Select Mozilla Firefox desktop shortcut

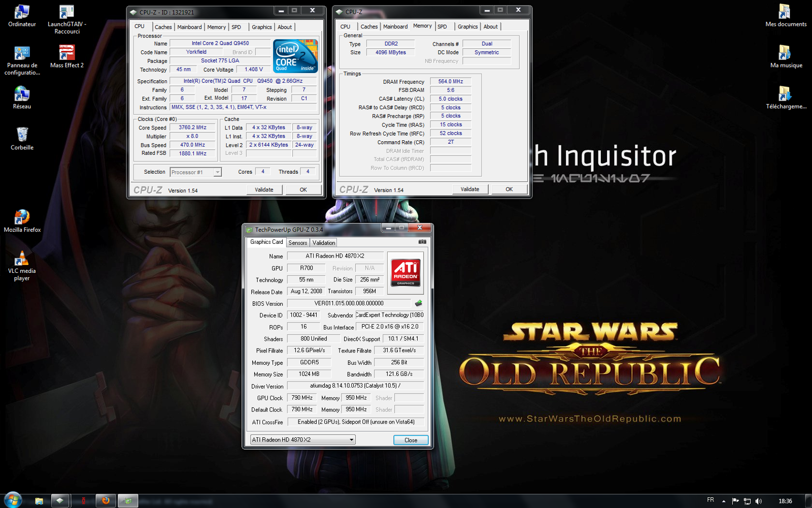click(x=22, y=221)
